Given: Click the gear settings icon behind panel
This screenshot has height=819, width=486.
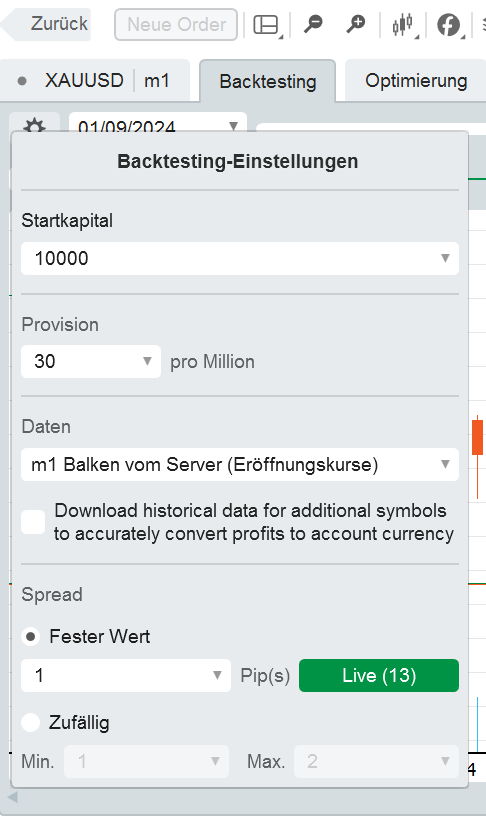Looking at the screenshot, I should click(x=34, y=125).
